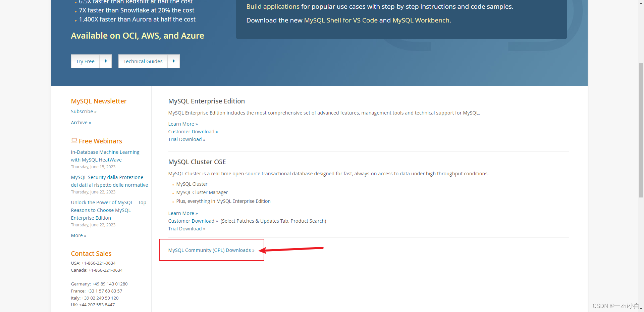Click the MySQL Cluster bullet item
The height and width of the screenshot is (312, 644).
tap(192, 184)
